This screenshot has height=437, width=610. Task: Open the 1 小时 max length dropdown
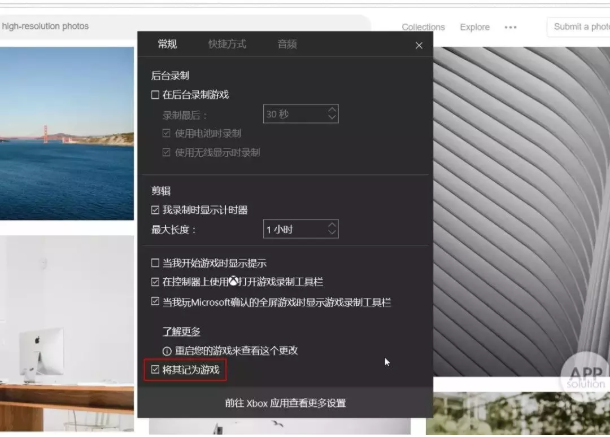pos(301,229)
